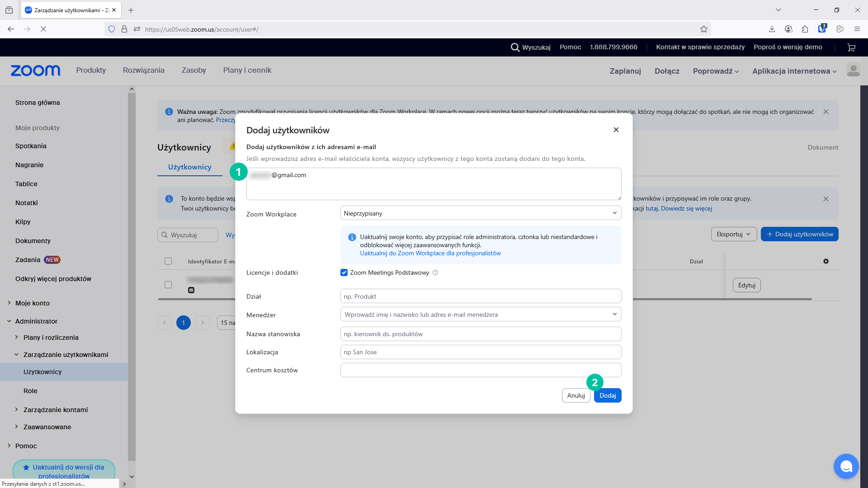The image size is (868, 488).
Task: Go to next page in pagination
Action: [x=203, y=323]
